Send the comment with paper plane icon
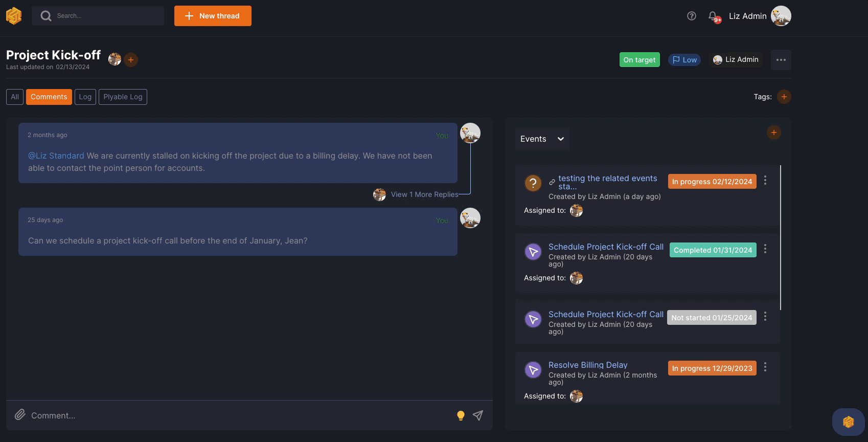The height and width of the screenshot is (442, 868). click(x=478, y=415)
